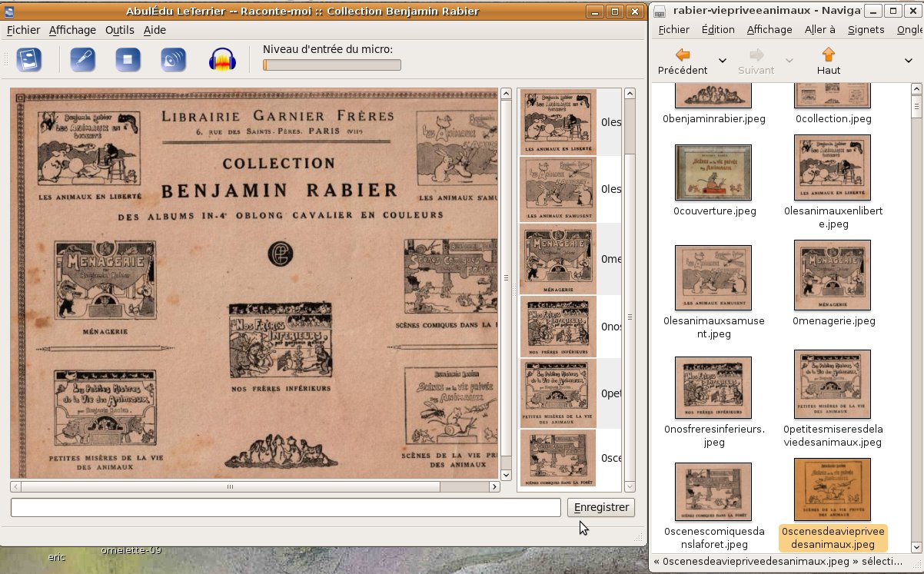924x574 pixels.
Task: Click the 0menagerie.jpeg file name label
Action: point(833,320)
